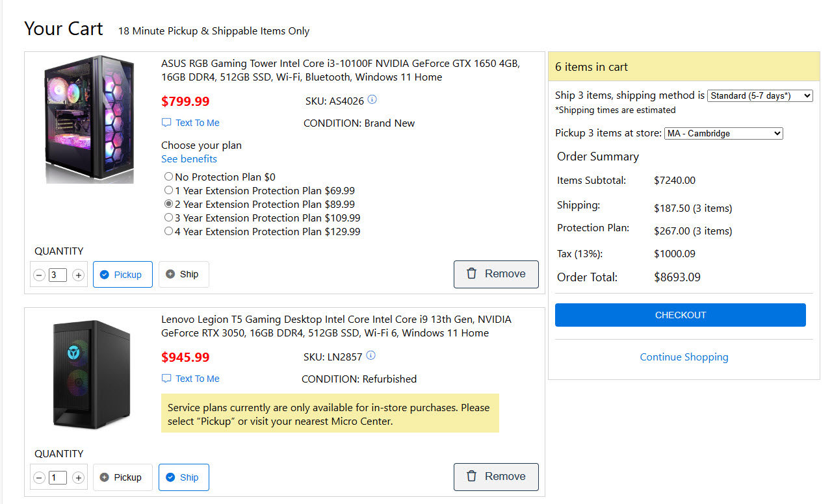The image size is (832, 504).
Task: Click Text To Me for the Lenovo Legion
Action: (x=190, y=379)
